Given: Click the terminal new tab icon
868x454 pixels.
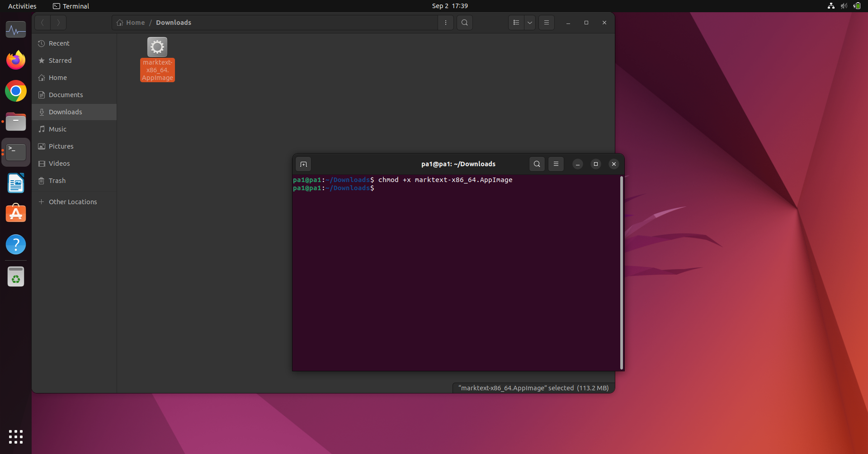Looking at the screenshot, I should (x=303, y=164).
